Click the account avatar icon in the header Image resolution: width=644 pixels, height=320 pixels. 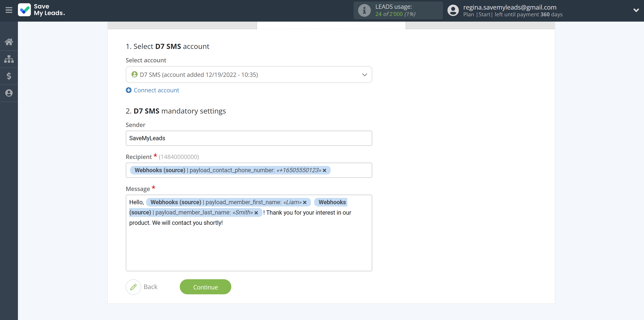click(453, 10)
